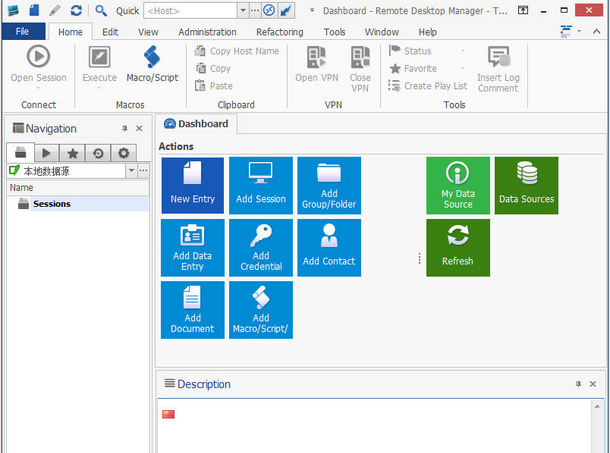Open the Add Data Entry tile
Image resolution: width=610 pixels, height=453 pixels.
(x=193, y=248)
